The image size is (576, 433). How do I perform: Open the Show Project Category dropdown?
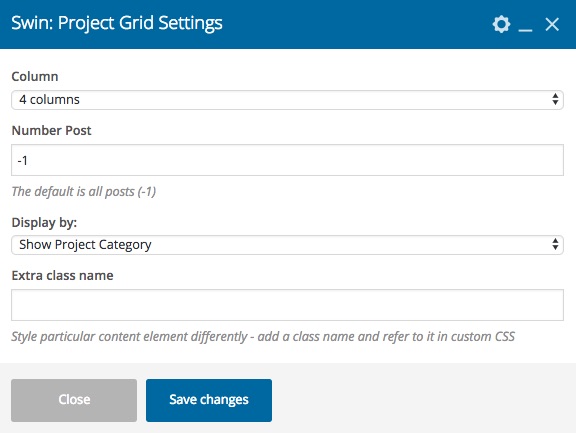coord(287,245)
